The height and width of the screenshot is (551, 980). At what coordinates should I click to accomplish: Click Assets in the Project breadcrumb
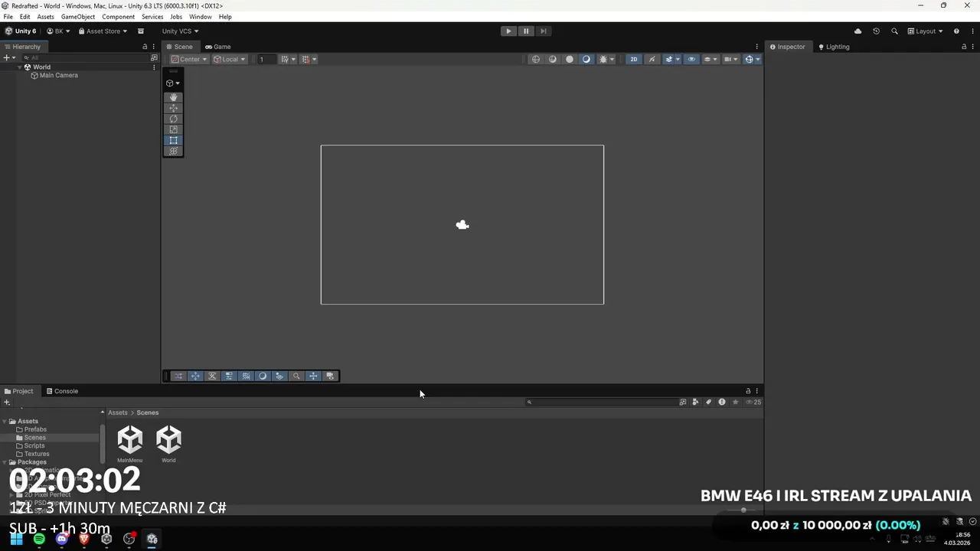tap(118, 412)
